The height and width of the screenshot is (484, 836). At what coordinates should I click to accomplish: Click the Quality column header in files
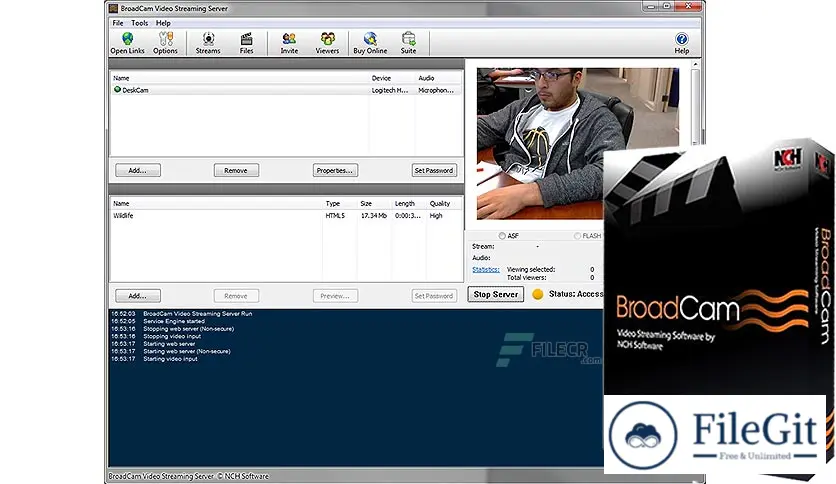(440, 204)
